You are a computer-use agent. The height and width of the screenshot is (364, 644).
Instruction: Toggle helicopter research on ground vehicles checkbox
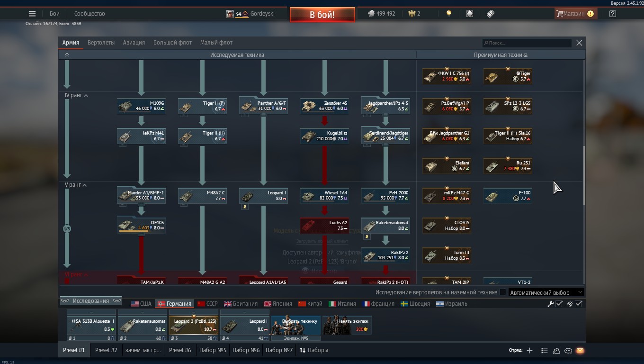(x=503, y=292)
